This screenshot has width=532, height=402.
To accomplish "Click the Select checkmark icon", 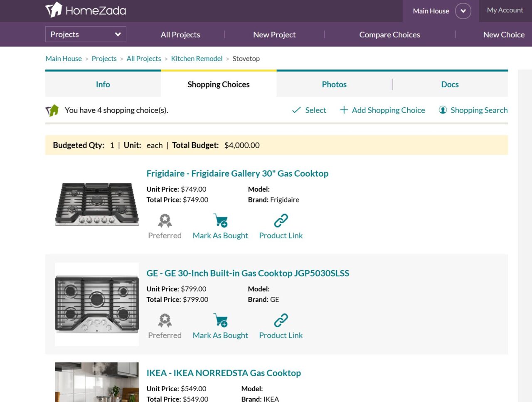I will tap(296, 110).
